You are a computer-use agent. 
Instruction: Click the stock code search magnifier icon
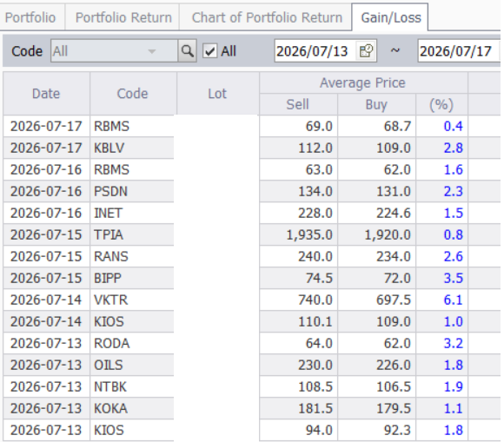coord(187,51)
